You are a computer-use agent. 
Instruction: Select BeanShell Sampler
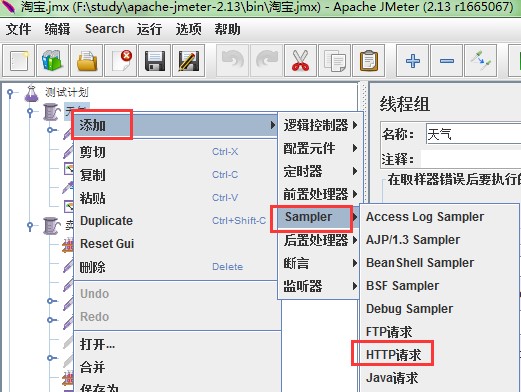point(439,263)
